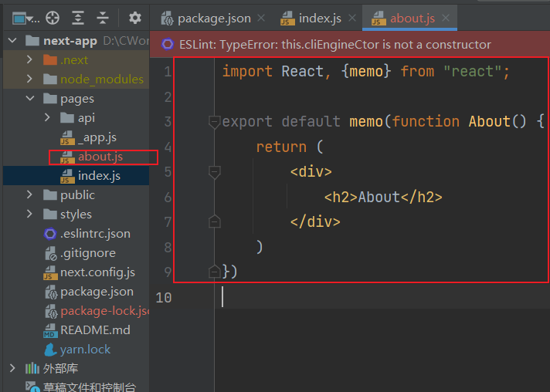Click the MD icon beside README.md
The width and height of the screenshot is (550, 392).
tap(50, 330)
